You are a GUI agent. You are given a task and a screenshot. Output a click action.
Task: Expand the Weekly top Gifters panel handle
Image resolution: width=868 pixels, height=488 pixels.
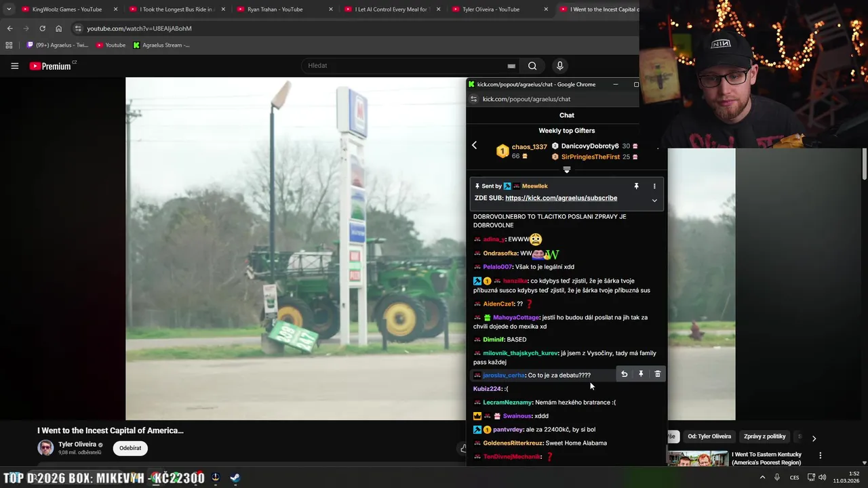(567, 170)
